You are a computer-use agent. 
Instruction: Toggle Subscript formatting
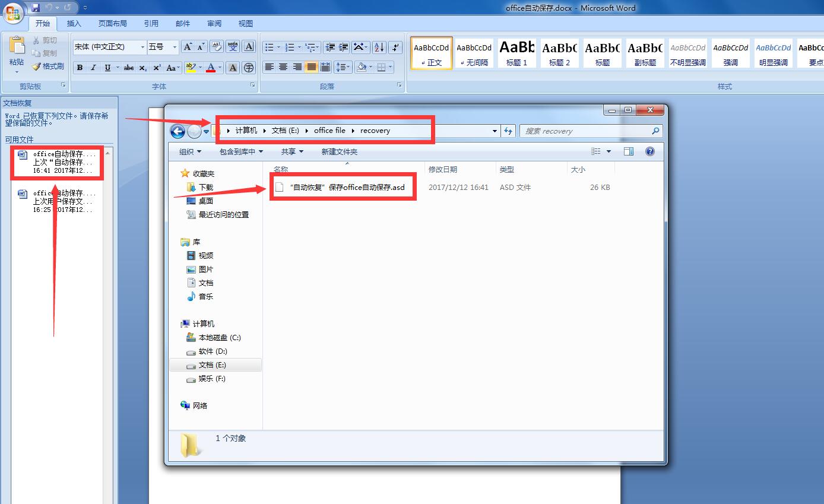tap(143, 68)
